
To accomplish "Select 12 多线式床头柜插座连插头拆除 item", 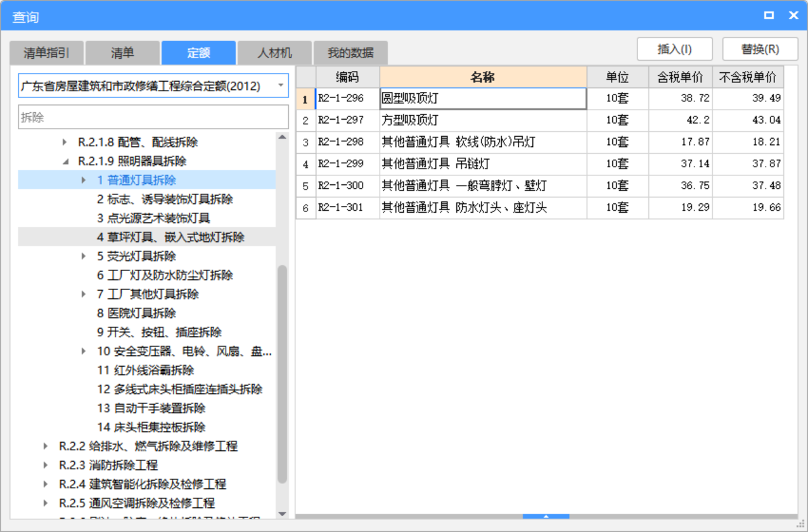I will (x=179, y=389).
